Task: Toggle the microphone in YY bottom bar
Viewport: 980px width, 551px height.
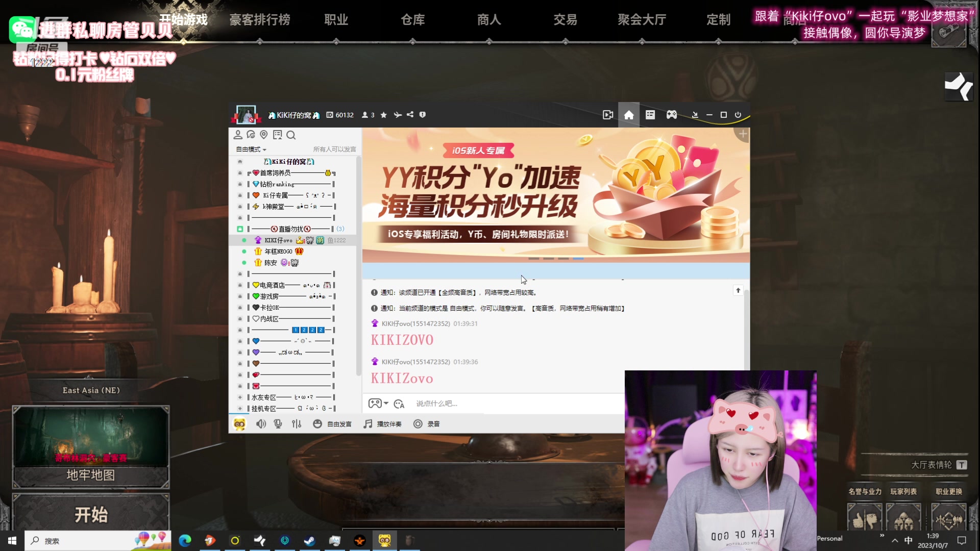Action: click(x=278, y=424)
